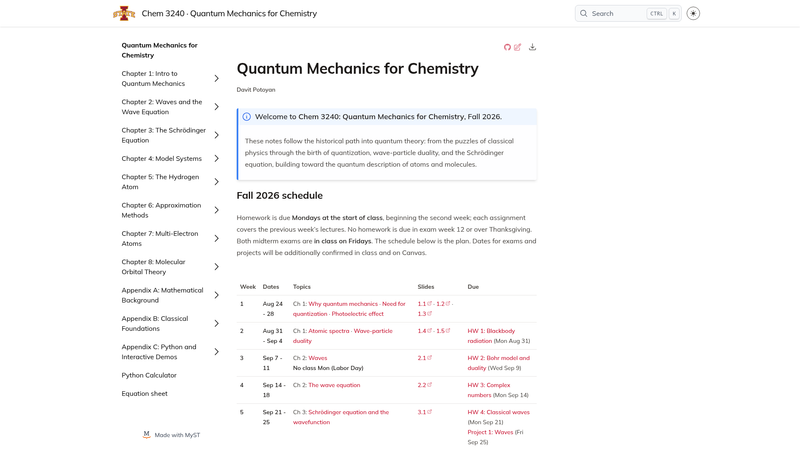Open Atomic spectra topic link
Image resolution: width=800 pixels, height=450 pixels.
pyautogui.click(x=329, y=331)
